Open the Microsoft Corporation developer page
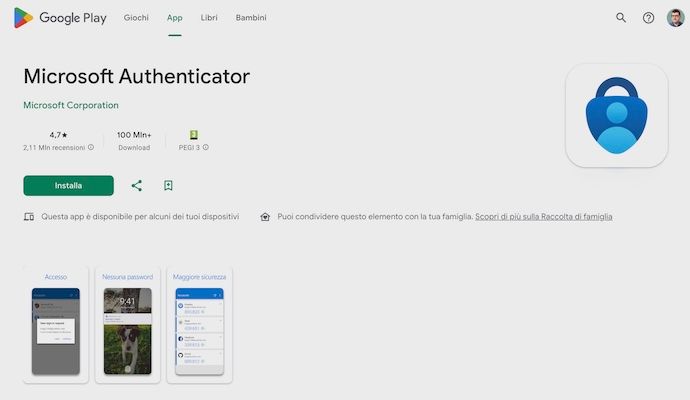This screenshot has height=400, width=690. point(71,105)
